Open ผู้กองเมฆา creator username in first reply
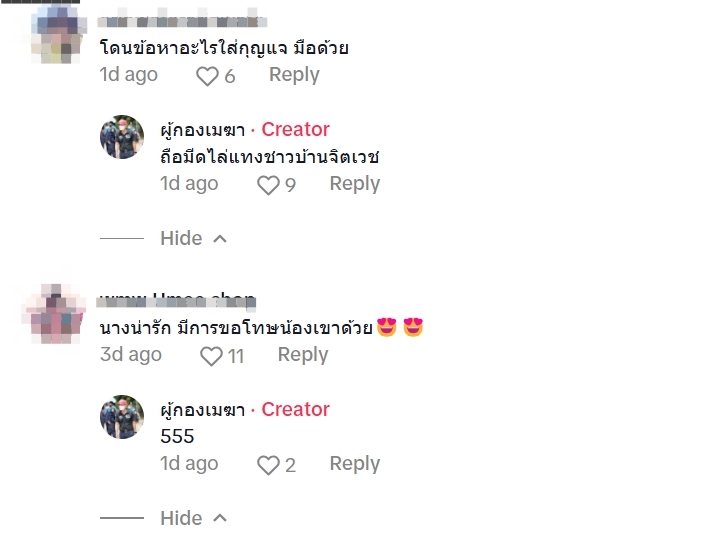The height and width of the screenshot is (539, 714). click(x=203, y=130)
